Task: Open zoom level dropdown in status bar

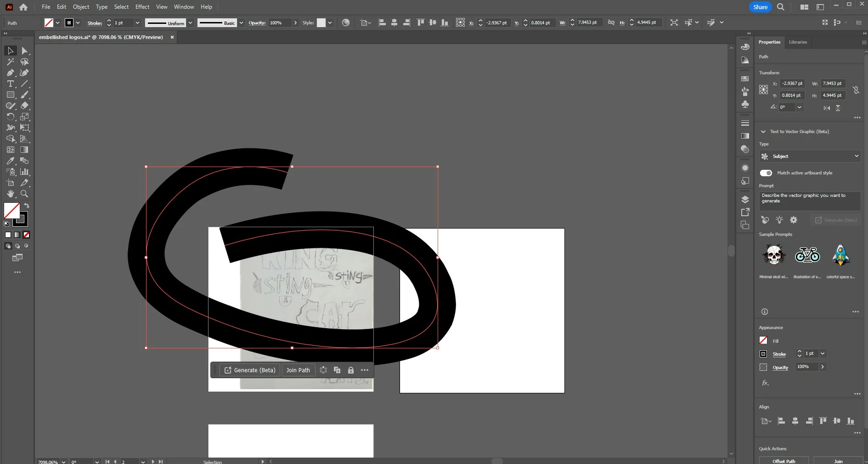Action: pos(63,462)
